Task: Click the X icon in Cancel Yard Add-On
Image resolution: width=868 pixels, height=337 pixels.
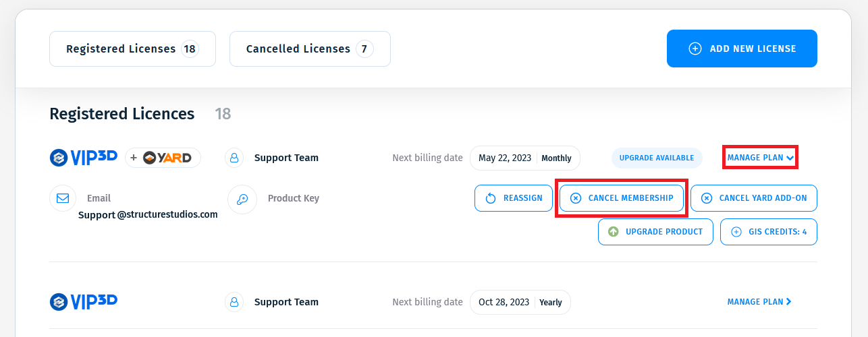Action: (x=706, y=198)
